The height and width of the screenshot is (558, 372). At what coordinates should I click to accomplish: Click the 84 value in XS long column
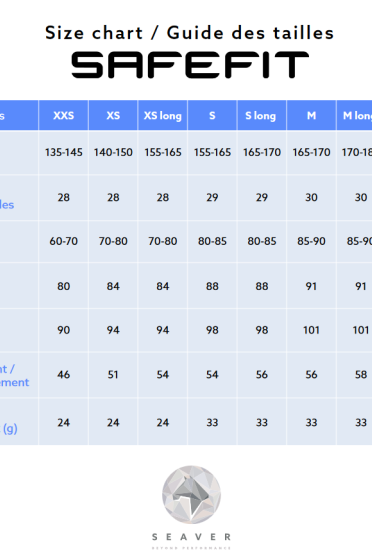pos(163,286)
